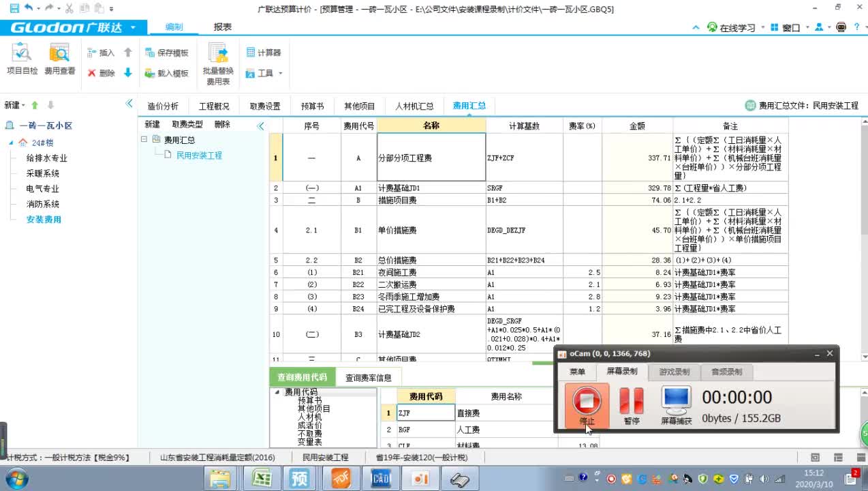
Task: Collapse the 费用汇总 tree node
Action: tap(144, 139)
